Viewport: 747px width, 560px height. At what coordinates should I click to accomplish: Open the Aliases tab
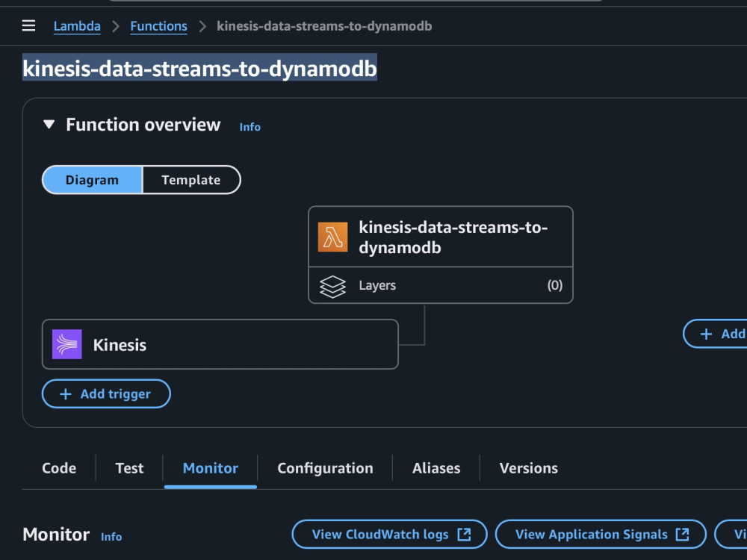click(436, 468)
